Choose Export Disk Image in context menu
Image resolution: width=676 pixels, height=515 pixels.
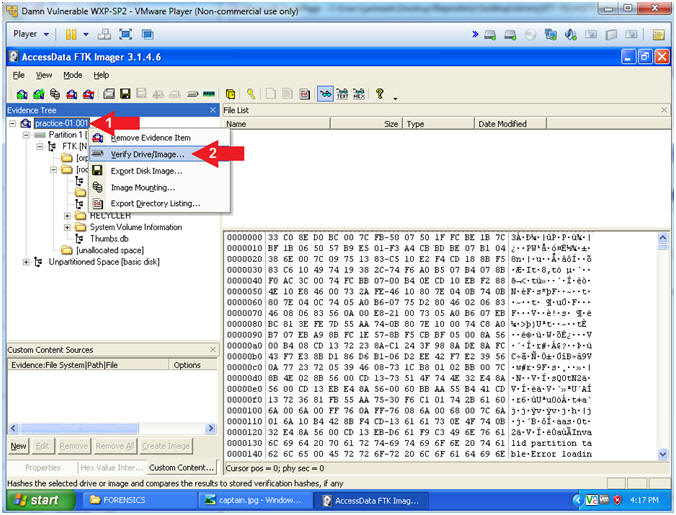tap(159, 171)
